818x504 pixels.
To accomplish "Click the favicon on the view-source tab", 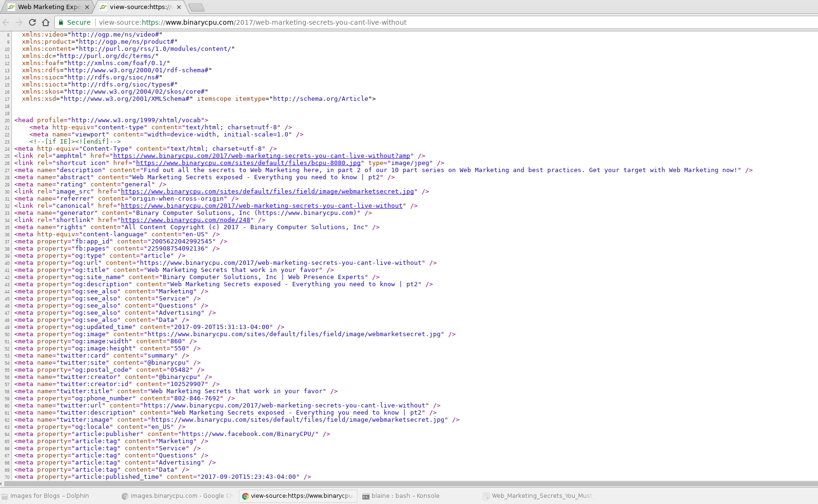I will (x=103, y=7).
